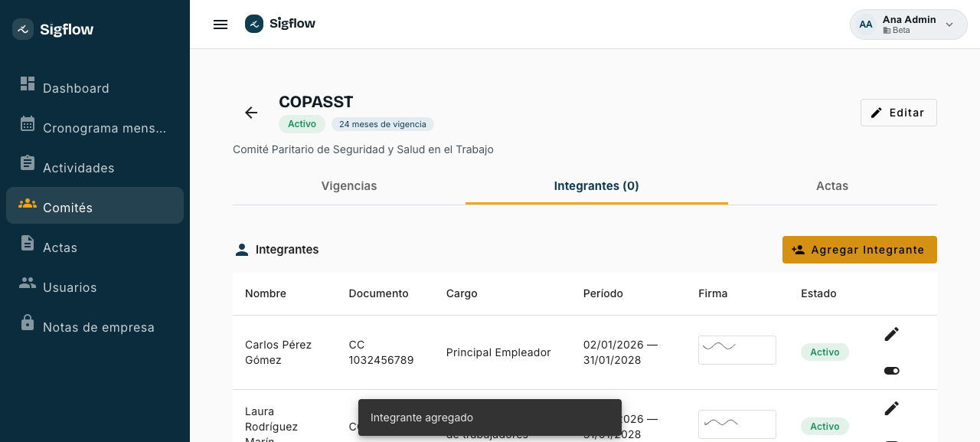Click the Usuarios people icon
Viewport: 980px width, 442px height.
click(28, 283)
